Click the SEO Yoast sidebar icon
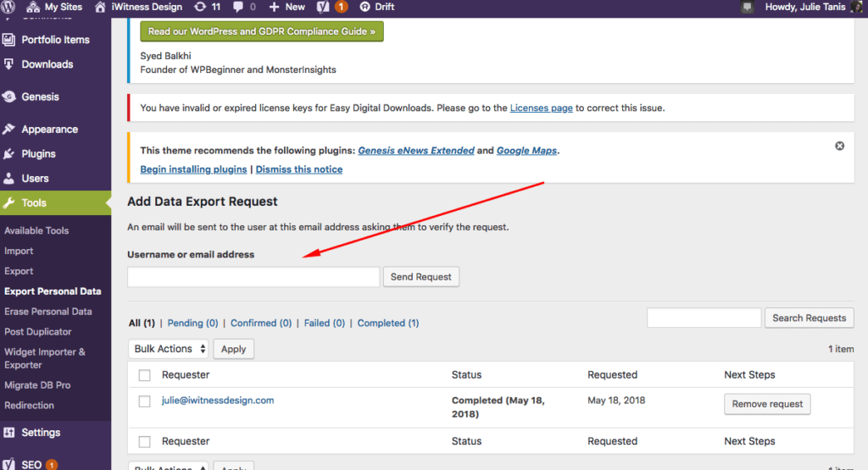The width and height of the screenshot is (868, 470). click(x=8, y=464)
